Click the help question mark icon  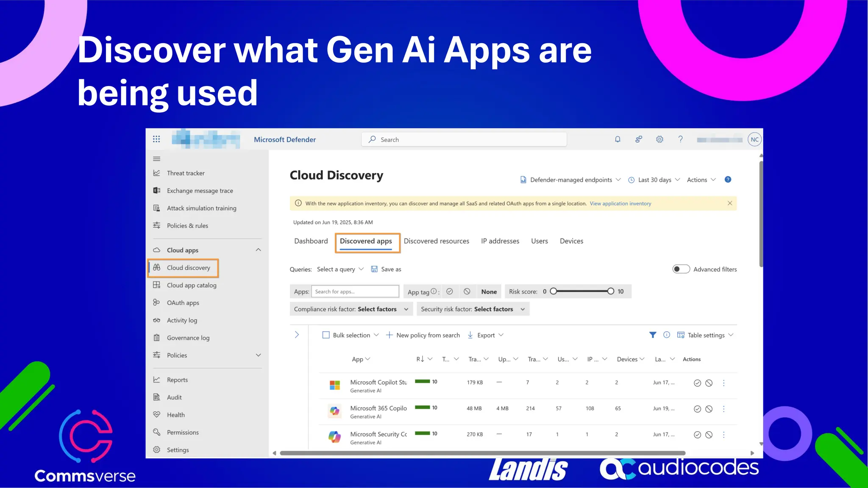tap(680, 139)
